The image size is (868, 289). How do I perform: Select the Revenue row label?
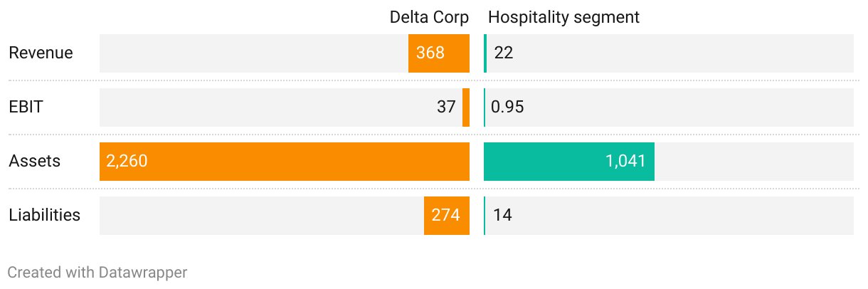[41, 53]
